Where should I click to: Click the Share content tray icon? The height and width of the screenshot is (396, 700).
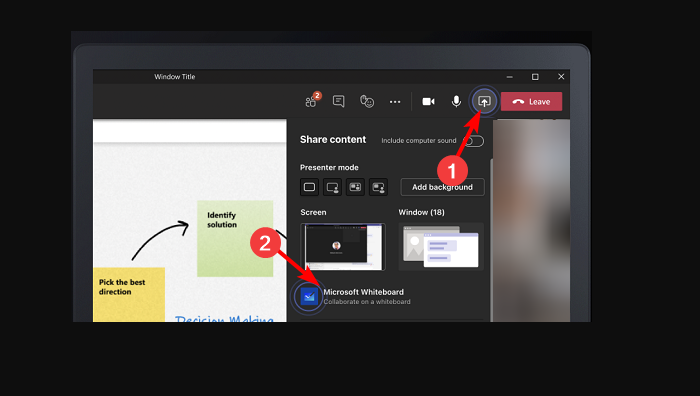coord(484,101)
